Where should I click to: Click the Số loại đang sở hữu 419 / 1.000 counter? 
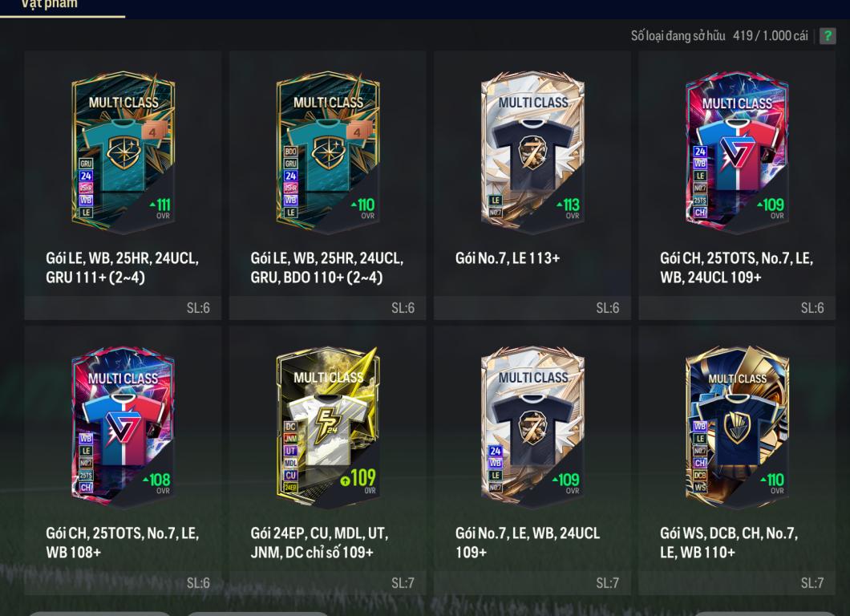(718, 36)
